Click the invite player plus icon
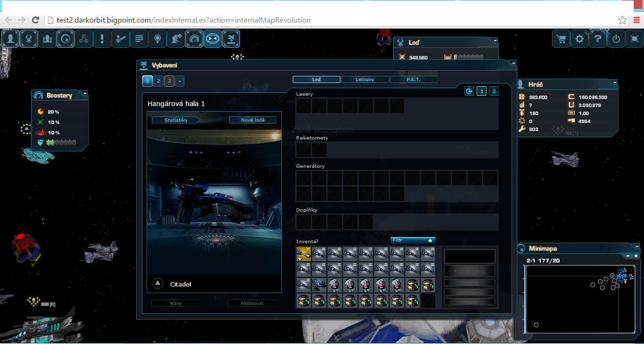 [x=176, y=39]
